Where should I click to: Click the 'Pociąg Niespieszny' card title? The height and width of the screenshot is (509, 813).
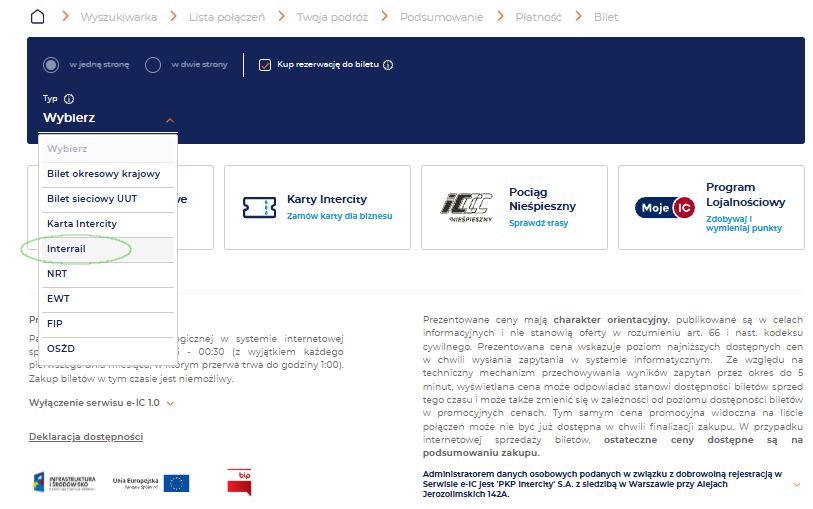click(x=542, y=199)
